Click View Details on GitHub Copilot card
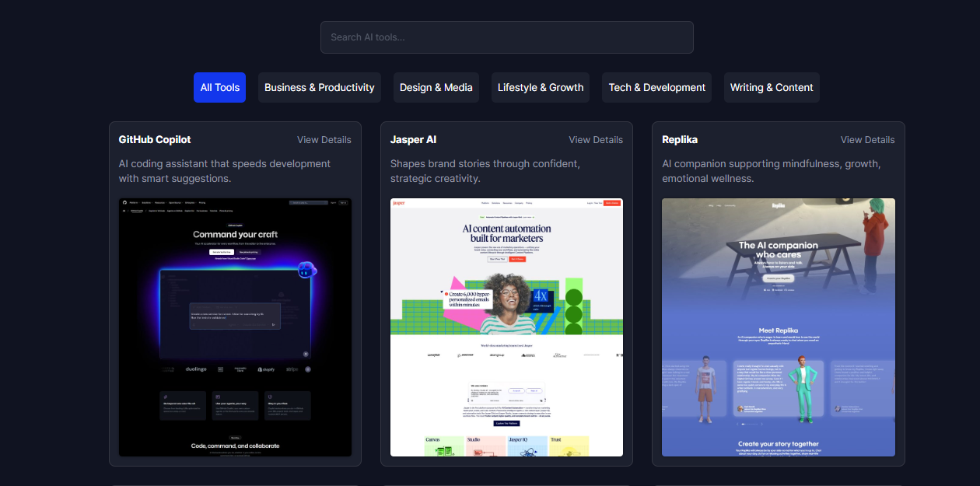Screen dimensions: 980x486 pyautogui.click(x=324, y=140)
